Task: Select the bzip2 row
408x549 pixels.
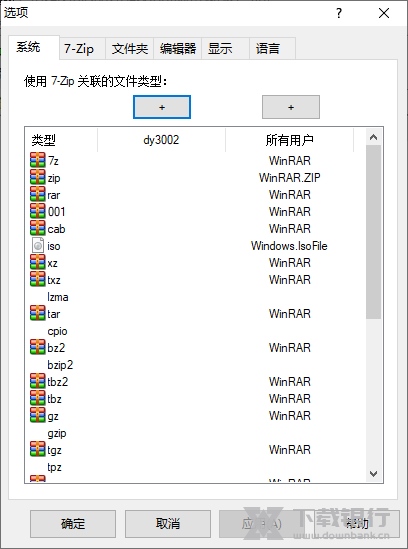Action: click(x=195, y=365)
